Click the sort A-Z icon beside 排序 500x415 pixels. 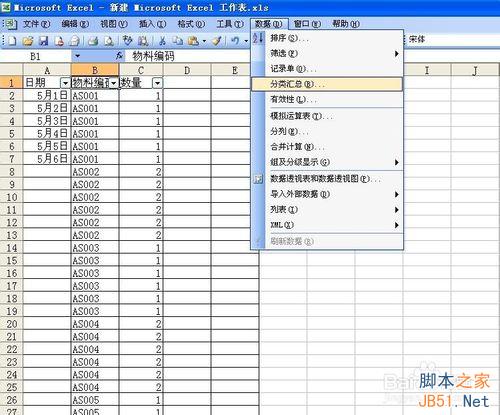258,38
